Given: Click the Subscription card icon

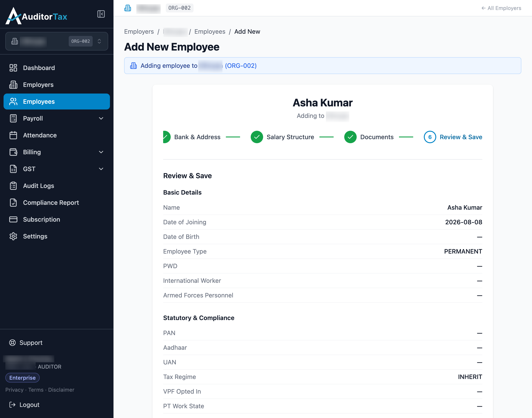Looking at the screenshot, I should tap(13, 219).
